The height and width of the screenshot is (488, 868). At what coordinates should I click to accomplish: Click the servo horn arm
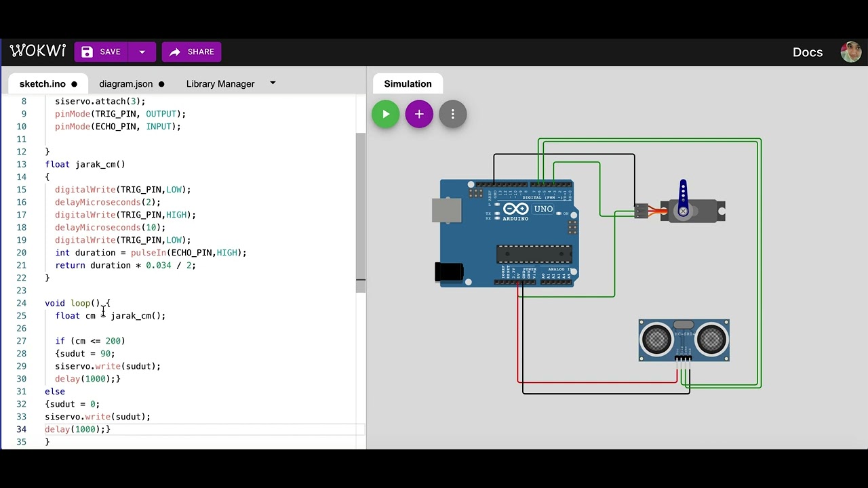(683, 199)
